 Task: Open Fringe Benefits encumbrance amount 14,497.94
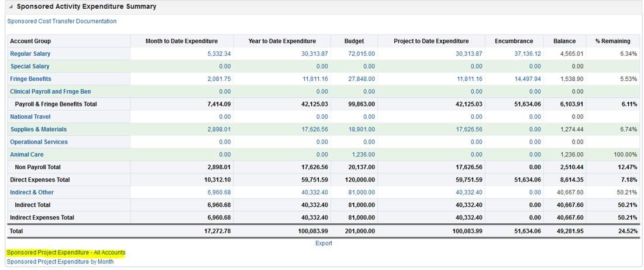(528, 79)
